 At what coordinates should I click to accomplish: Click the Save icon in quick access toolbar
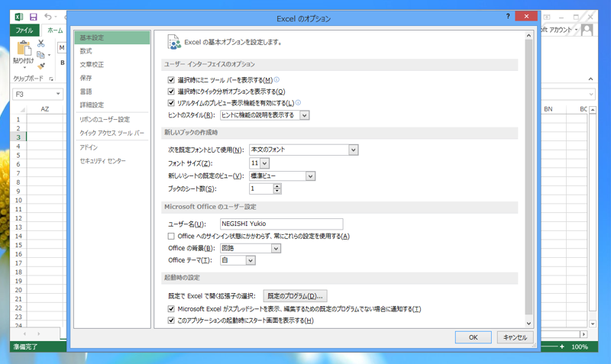point(34,17)
